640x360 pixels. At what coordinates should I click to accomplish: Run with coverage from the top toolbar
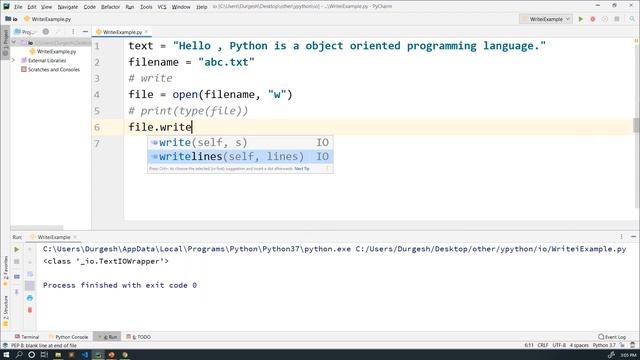604,19
